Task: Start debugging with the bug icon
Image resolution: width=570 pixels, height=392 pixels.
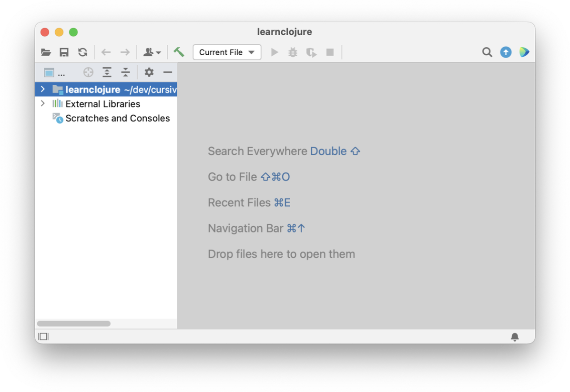Action: pyautogui.click(x=293, y=52)
